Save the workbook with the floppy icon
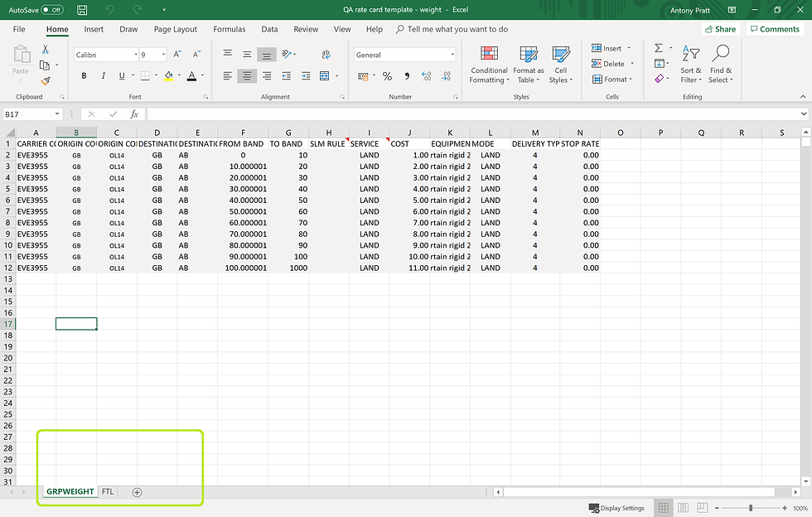The image size is (812, 517). (82, 10)
